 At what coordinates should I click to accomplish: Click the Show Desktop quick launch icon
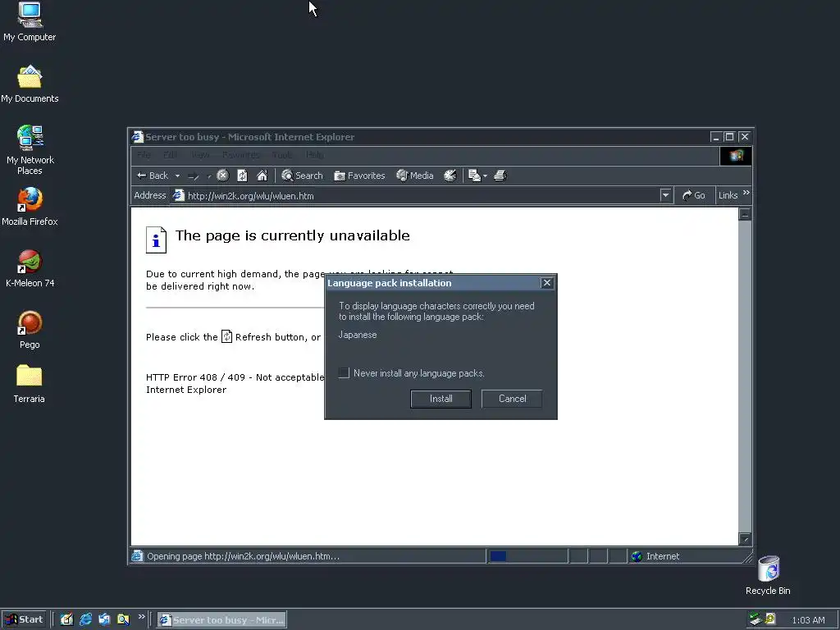click(66, 620)
